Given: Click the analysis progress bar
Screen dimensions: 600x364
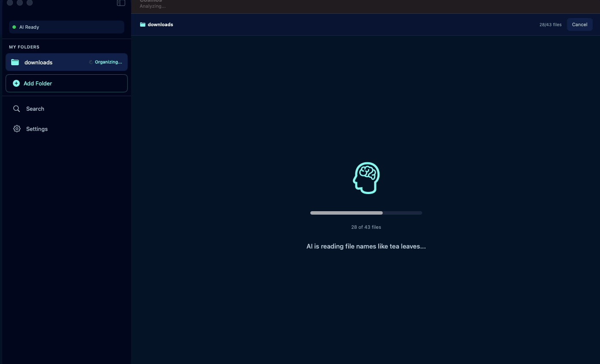Looking at the screenshot, I should click(366, 212).
